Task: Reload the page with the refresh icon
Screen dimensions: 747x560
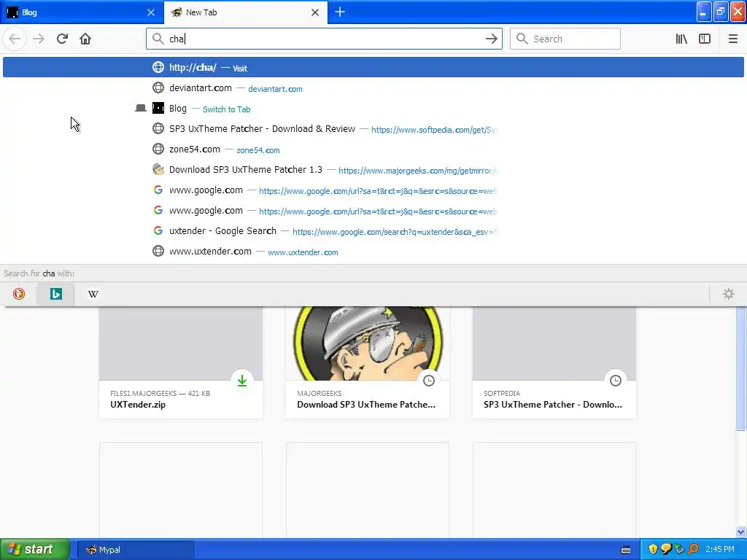Action: pos(62,39)
